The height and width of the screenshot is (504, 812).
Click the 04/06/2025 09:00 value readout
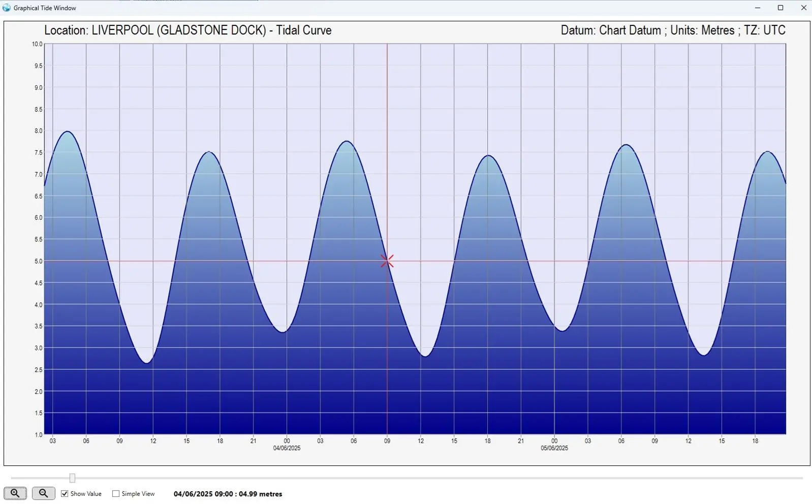coord(228,494)
